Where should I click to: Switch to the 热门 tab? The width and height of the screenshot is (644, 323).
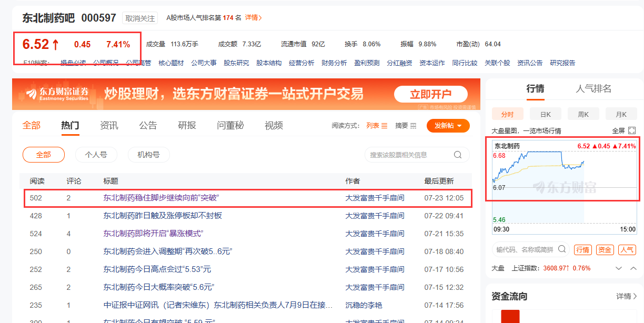tap(70, 125)
